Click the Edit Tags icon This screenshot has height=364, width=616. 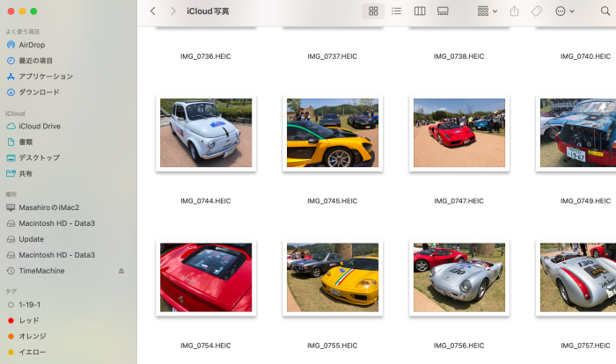537,11
